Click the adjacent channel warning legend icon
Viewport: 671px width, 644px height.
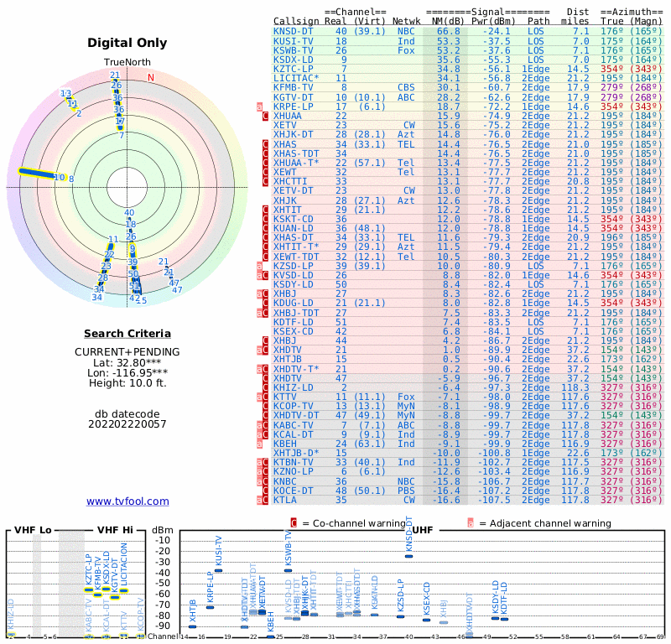471,523
